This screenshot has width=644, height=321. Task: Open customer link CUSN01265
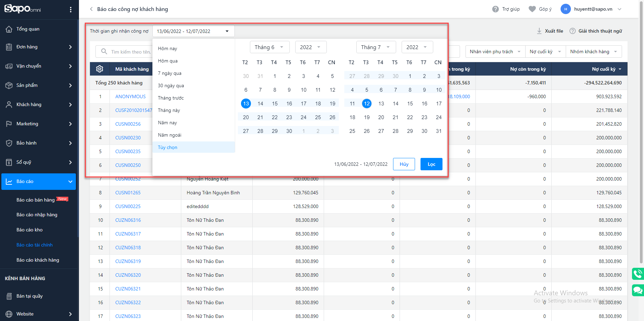point(128,193)
